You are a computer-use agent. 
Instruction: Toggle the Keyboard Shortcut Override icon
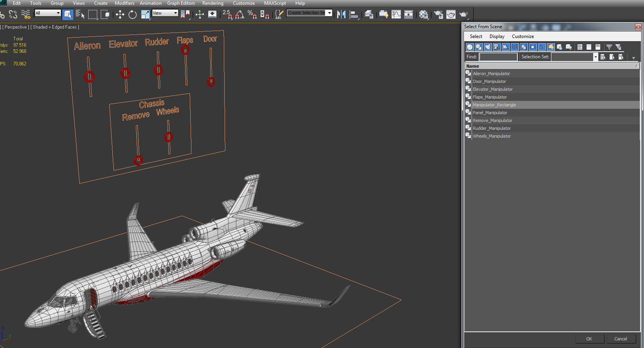pyautogui.click(x=212, y=14)
